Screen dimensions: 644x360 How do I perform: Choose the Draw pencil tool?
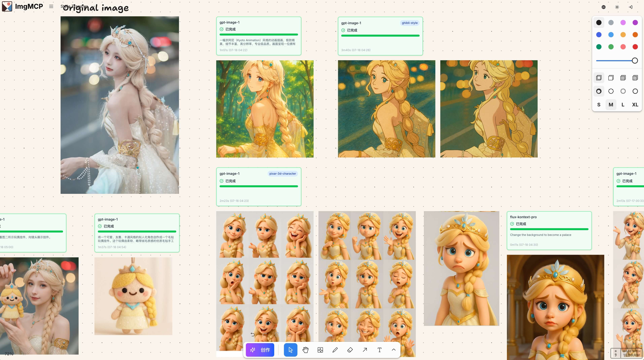click(x=335, y=350)
